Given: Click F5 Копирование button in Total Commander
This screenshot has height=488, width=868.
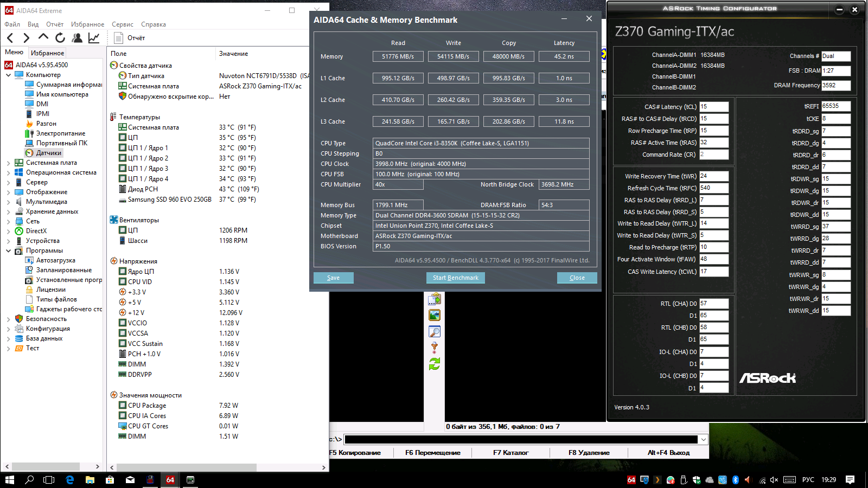Looking at the screenshot, I should tap(355, 453).
